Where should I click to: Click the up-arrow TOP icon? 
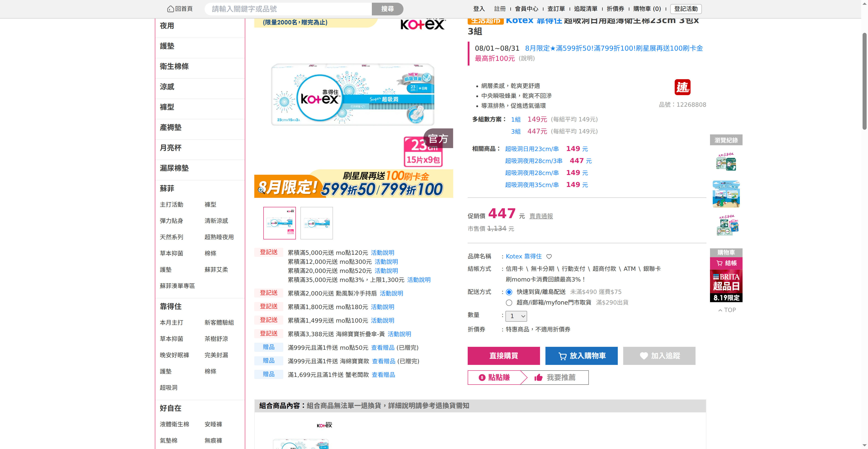[720, 310]
